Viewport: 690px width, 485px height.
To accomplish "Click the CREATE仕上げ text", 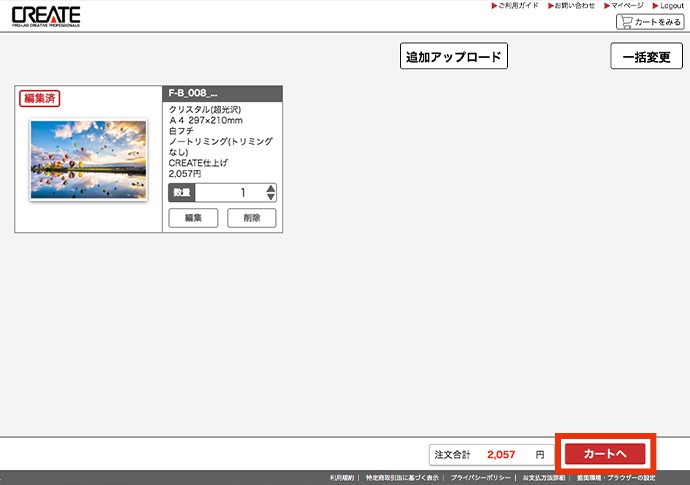I will [x=198, y=163].
